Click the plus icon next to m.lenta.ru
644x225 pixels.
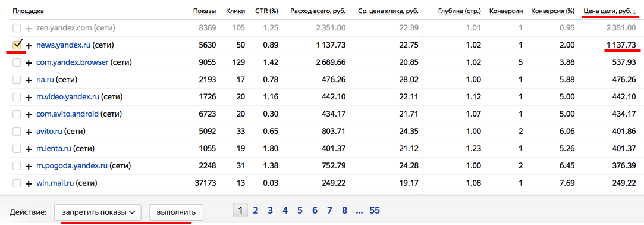pyautogui.click(x=29, y=149)
